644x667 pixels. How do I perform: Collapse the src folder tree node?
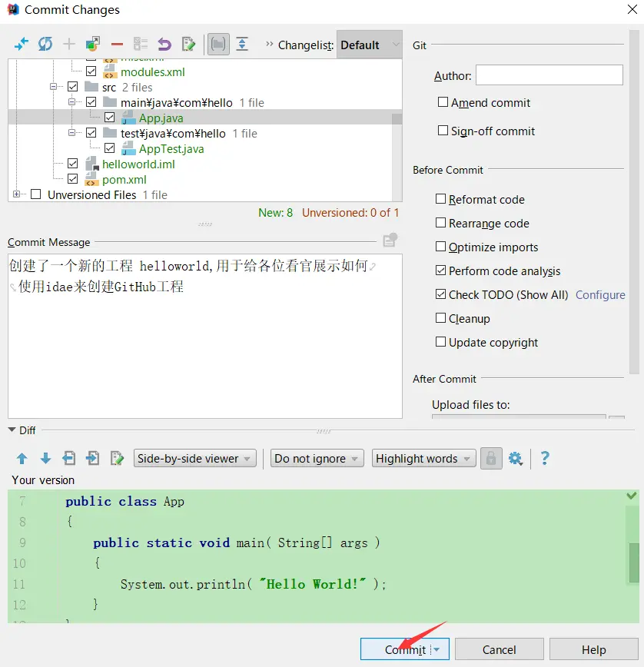53,86
